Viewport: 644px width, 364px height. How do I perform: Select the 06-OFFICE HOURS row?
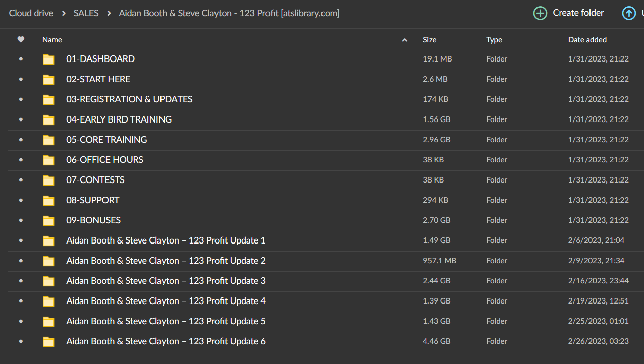pyautogui.click(x=322, y=160)
